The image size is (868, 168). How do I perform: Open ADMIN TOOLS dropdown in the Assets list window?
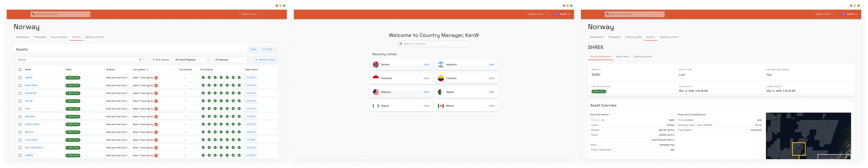[x=251, y=14]
